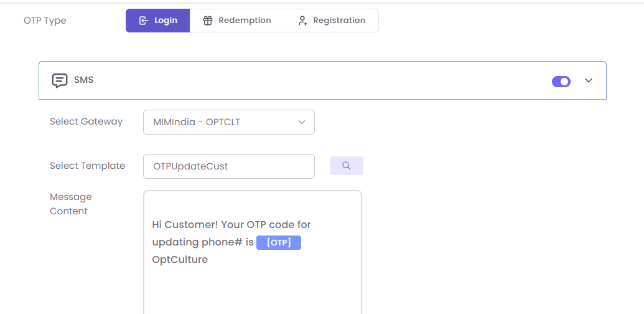Viewport: 644px width, 314px height.
Task: Click the SMS section header title
Action: click(x=83, y=80)
